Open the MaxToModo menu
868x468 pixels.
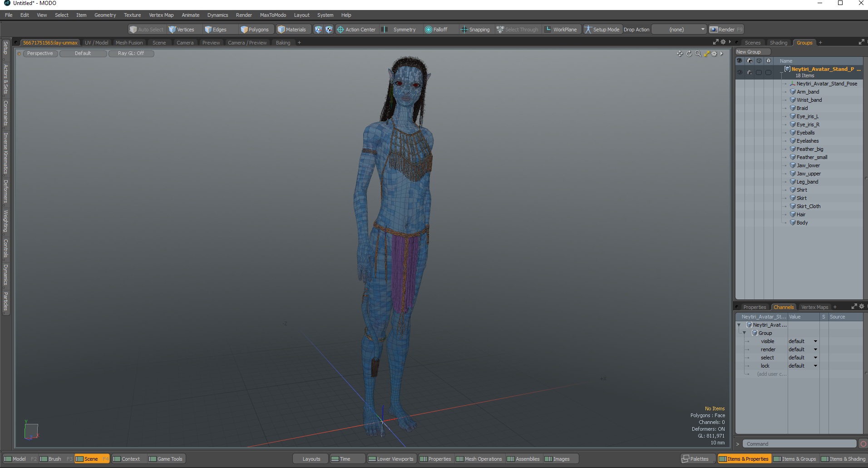(x=273, y=15)
